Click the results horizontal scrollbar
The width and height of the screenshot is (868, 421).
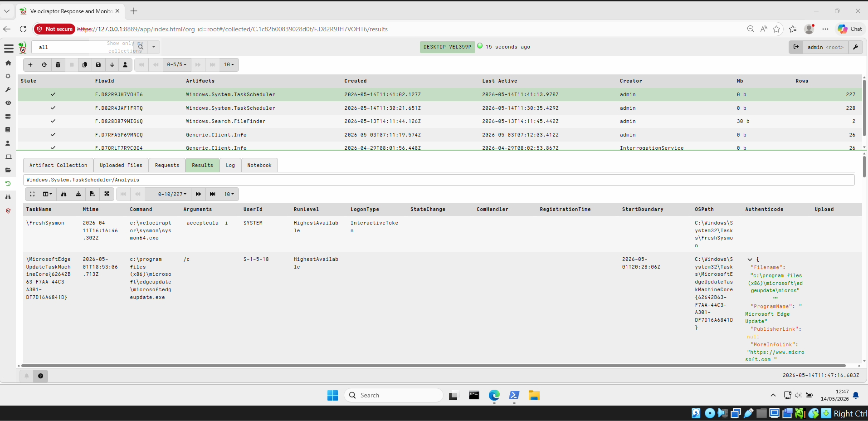click(433, 365)
